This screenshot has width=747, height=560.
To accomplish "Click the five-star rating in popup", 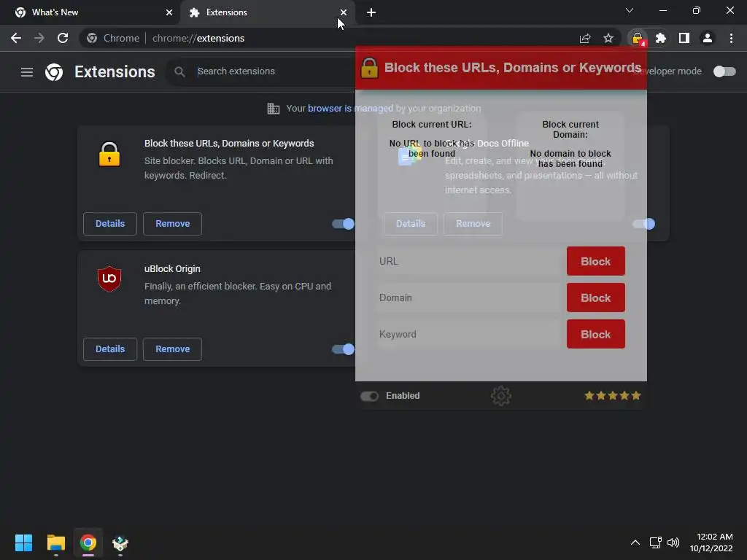I will [x=613, y=396].
